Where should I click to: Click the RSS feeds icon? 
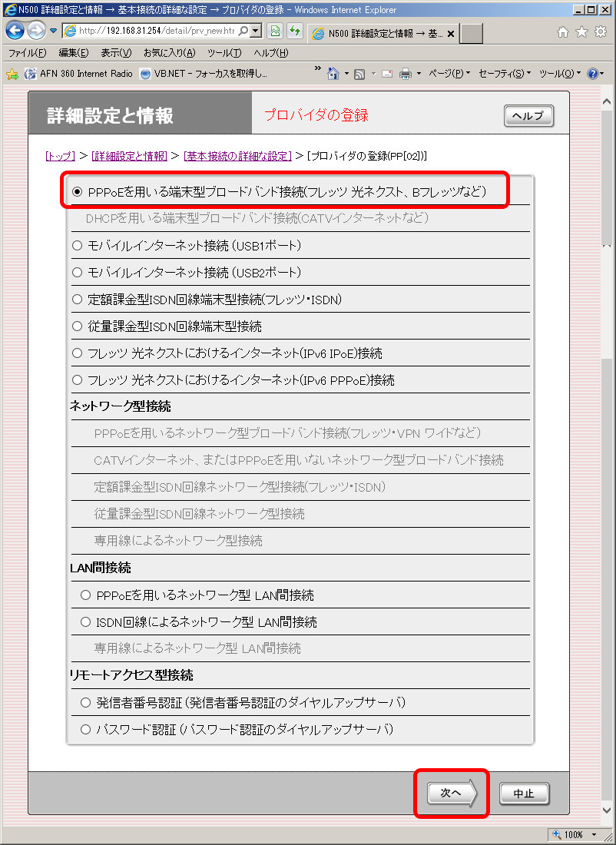[359, 75]
